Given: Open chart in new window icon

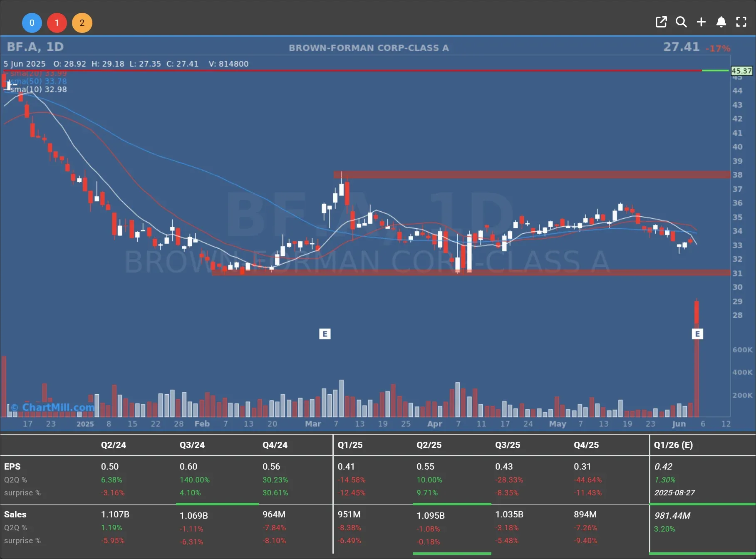Looking at the screenshot, I should coord(661,22).
